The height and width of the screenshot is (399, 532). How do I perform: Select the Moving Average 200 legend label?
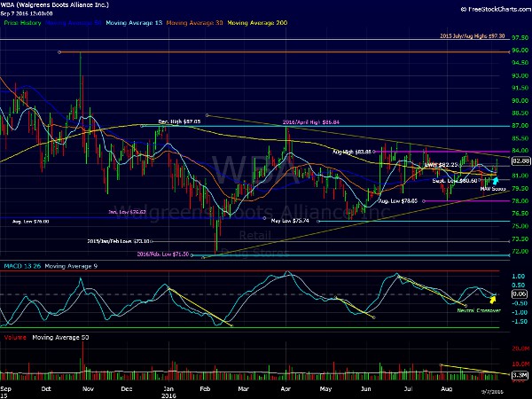pos(257,23)
